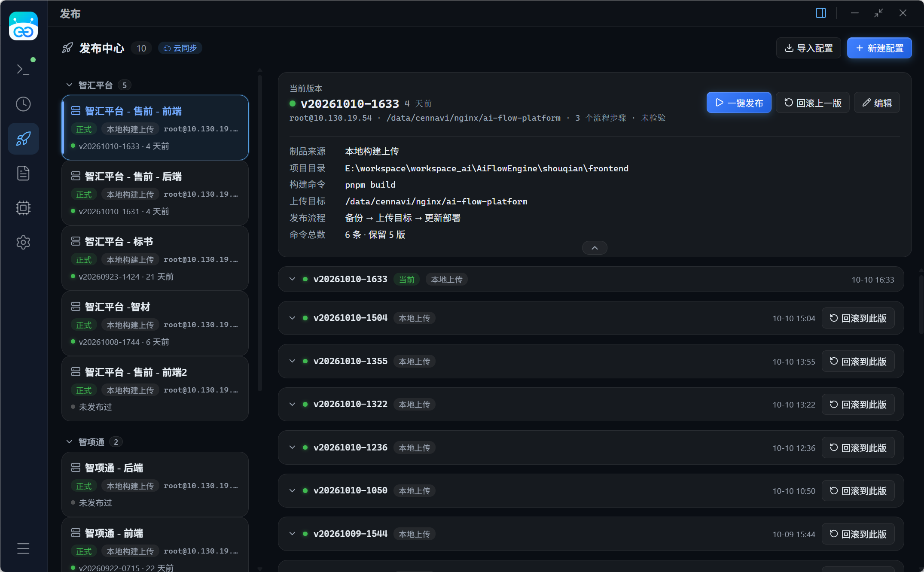Click the 回滚上一版 rollback button
The height and width of the screenshot is (572, 924).
pos(812,103)
